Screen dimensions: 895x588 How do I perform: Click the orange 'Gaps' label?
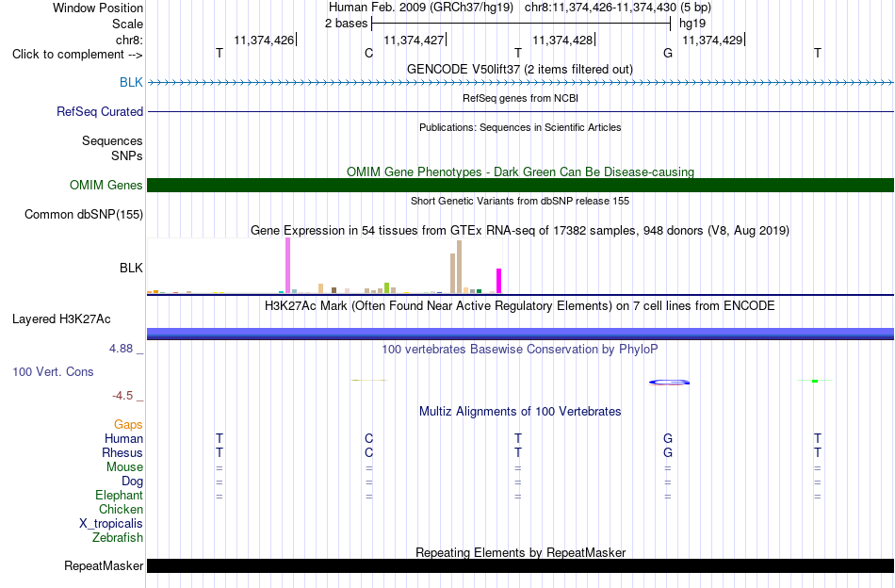(128, 424)
